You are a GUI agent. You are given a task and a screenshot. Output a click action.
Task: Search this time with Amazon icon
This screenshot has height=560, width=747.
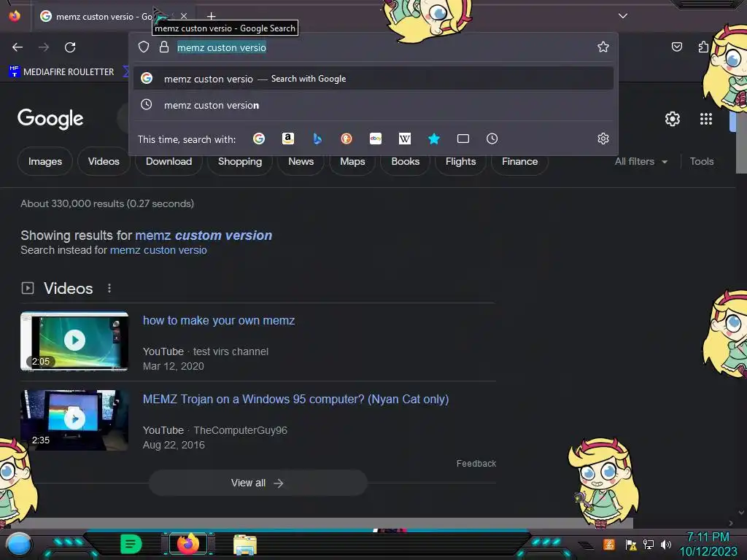(x=287, y=139)
